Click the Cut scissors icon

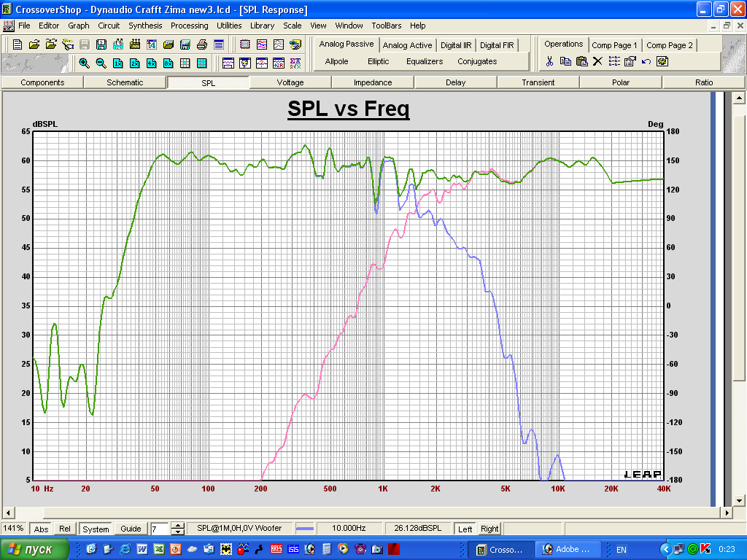click(549, 61)
